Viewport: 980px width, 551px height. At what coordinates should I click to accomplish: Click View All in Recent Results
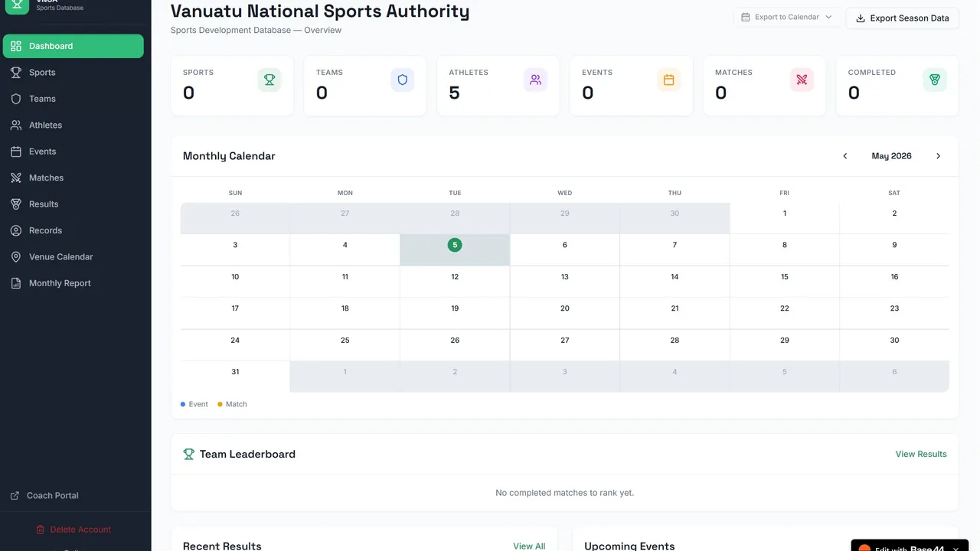(529, 546)
